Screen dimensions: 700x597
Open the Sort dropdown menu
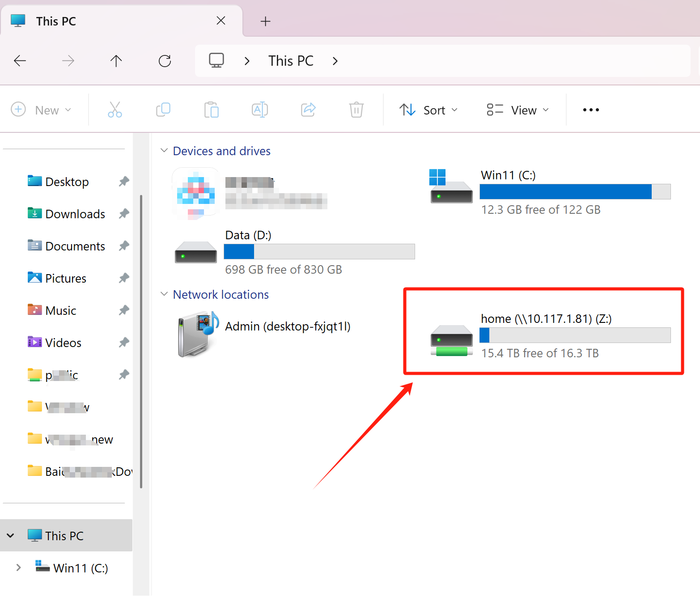click(428, 110)
